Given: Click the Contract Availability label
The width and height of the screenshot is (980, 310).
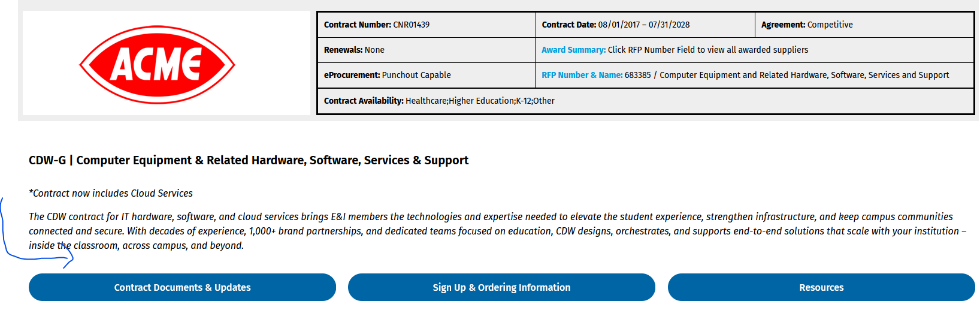Looking at the screenshot, I should click(364, 101).
